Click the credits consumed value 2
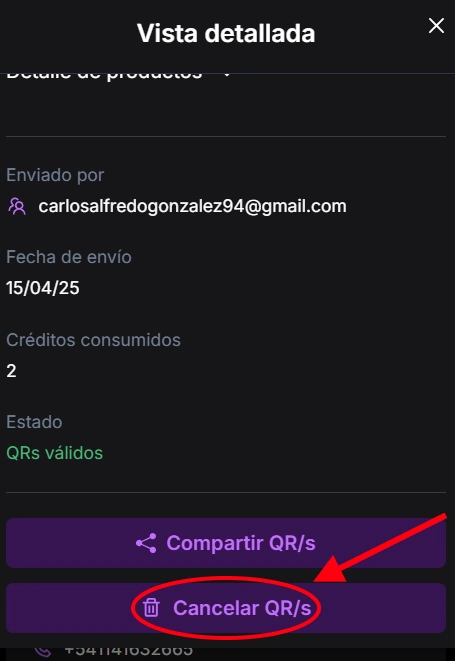This screenshot has width=455, height=661. tap(11, 371)
